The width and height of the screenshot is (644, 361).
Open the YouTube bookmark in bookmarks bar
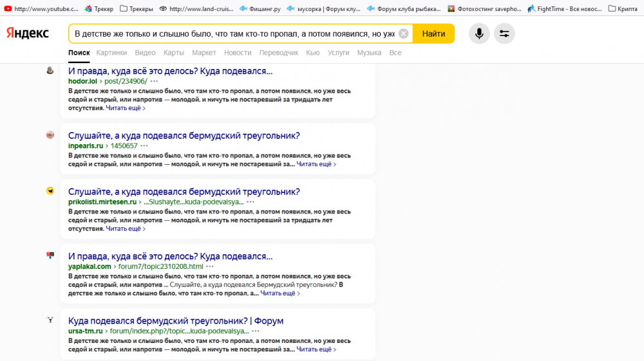tap(41, 9)
